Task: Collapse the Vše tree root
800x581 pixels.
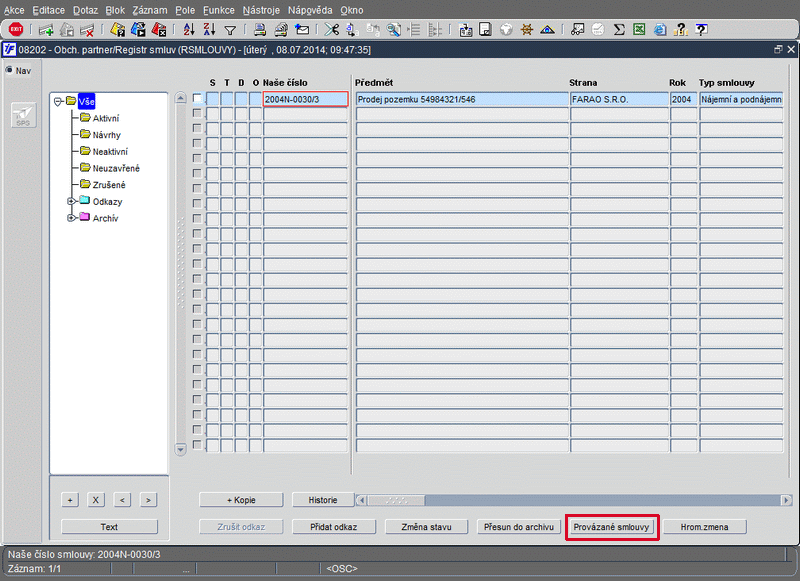Action: point(58,102)
